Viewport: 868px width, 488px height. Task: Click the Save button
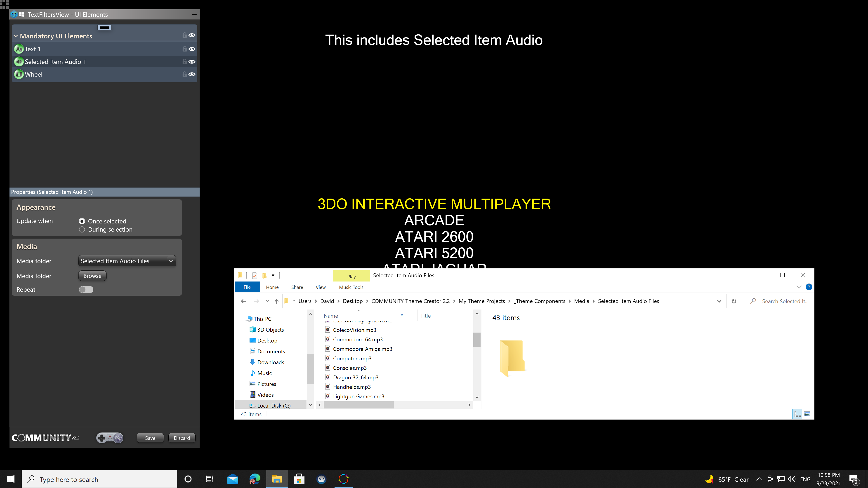click(150, 438)
